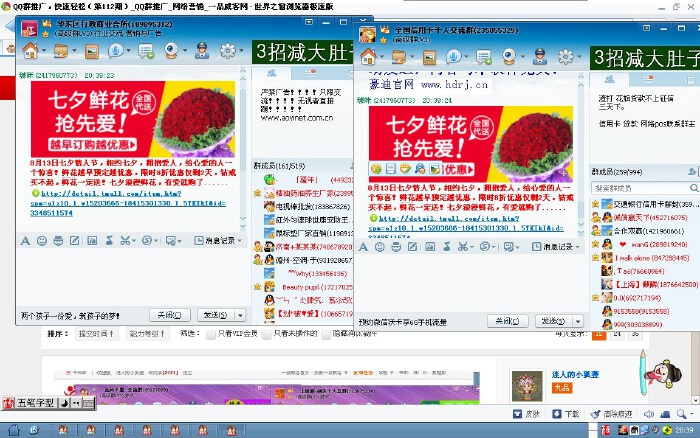Expand zoom dropdown arrow in browser status bar
Viewport: 700px width, 438px height.
(x=692, y=414)
